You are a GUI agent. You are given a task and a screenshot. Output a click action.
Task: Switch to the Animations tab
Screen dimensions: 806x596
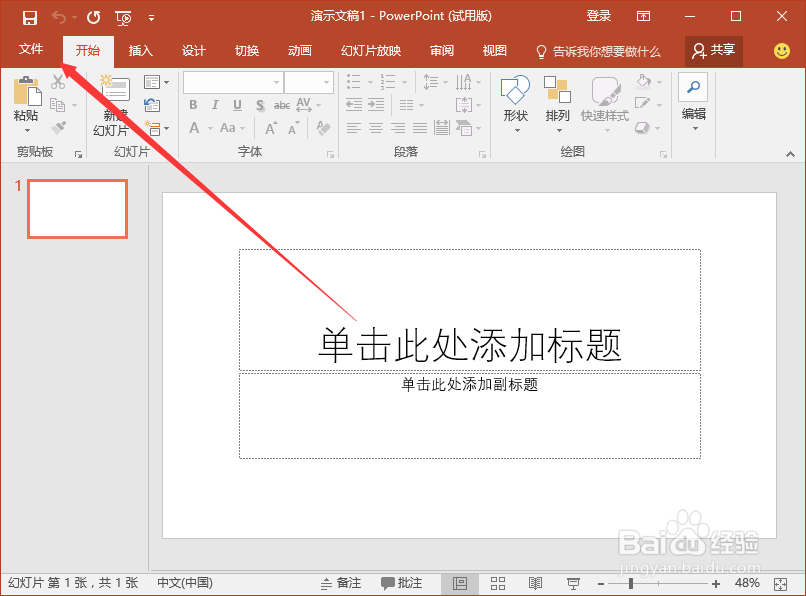300,50
